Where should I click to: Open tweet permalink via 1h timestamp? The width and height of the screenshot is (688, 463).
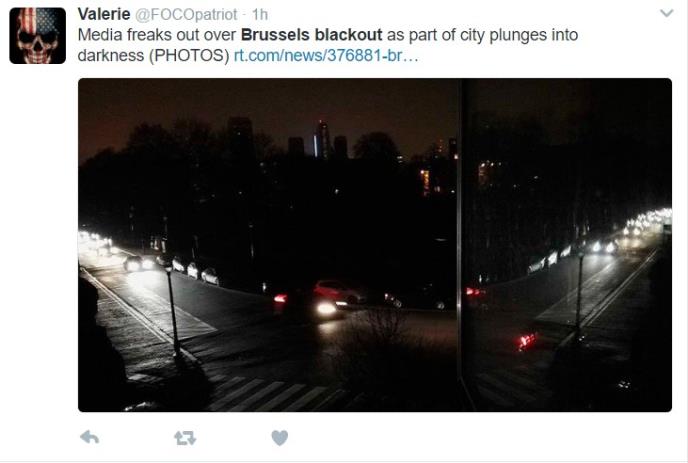pos(260,14)
